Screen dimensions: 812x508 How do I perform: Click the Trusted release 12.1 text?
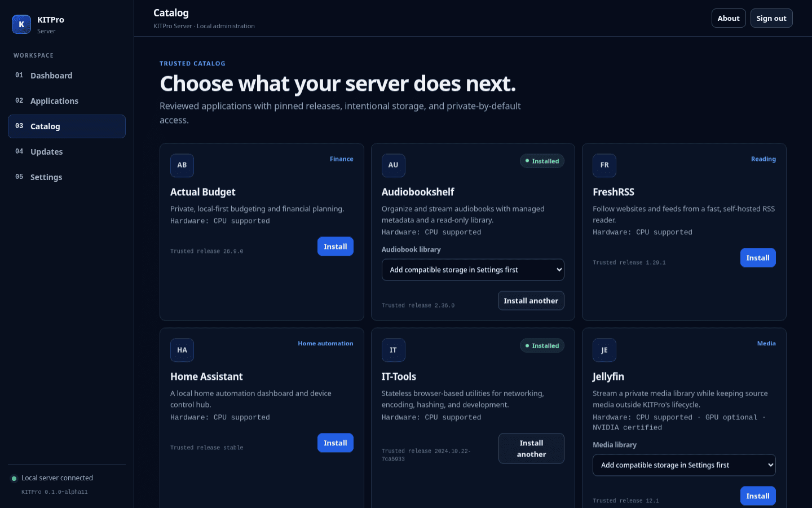click(626, 501)
